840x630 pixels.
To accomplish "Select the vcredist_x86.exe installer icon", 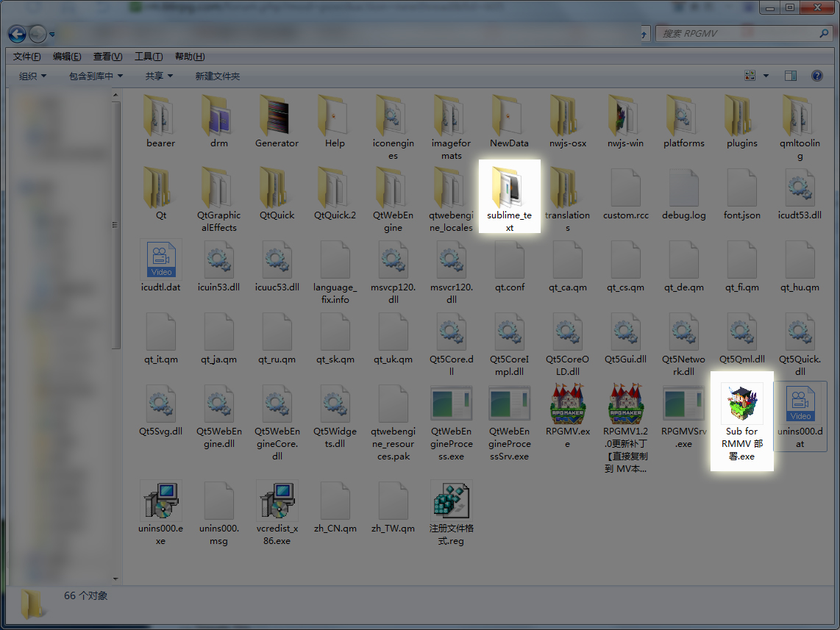I will (x=277, y=501).
